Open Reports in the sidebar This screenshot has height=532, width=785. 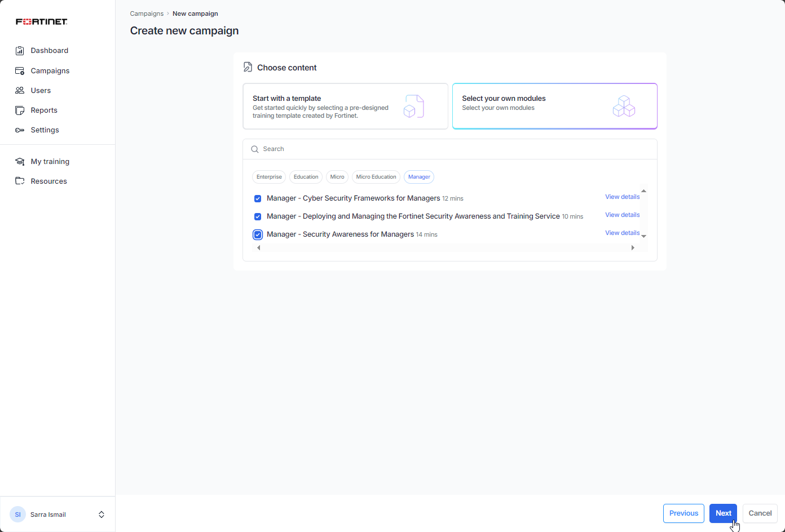[44, 110]
